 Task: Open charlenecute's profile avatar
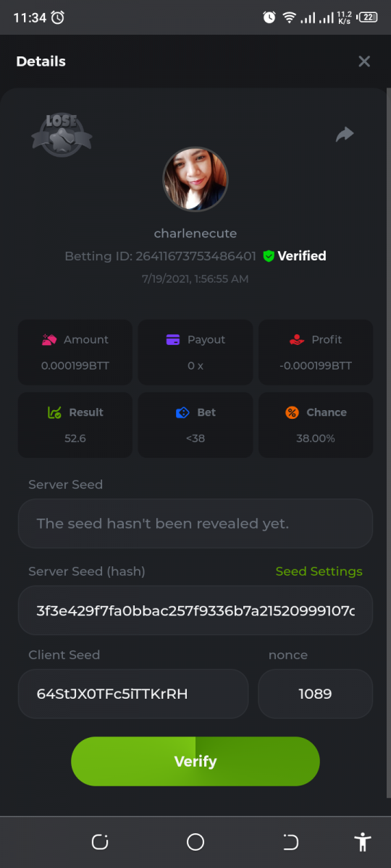(195, 179)
